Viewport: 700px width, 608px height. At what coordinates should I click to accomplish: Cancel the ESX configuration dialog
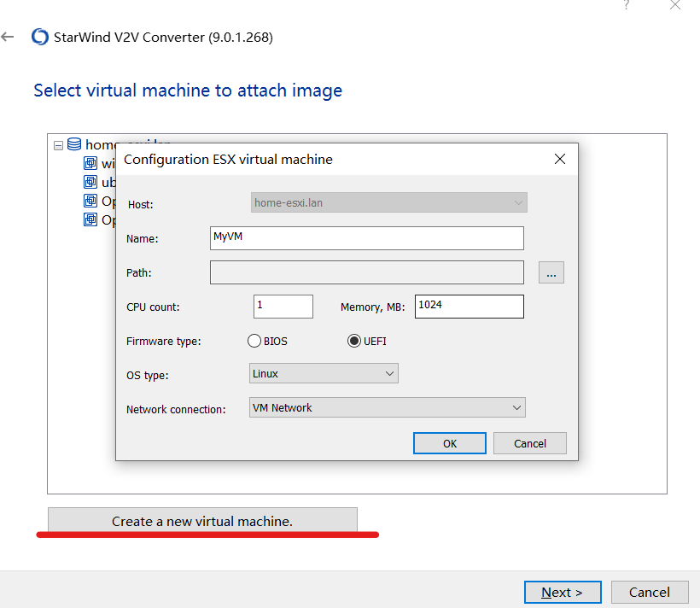530,443
